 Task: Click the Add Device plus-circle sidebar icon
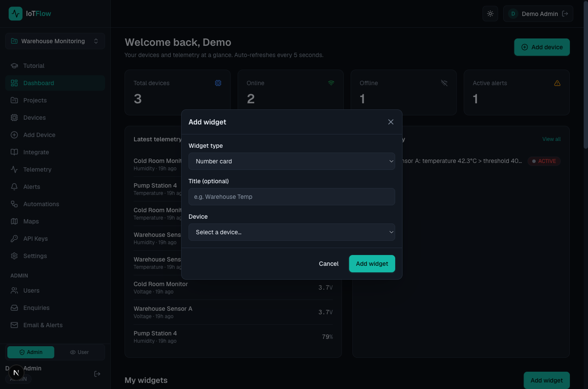tap(14, 135)
